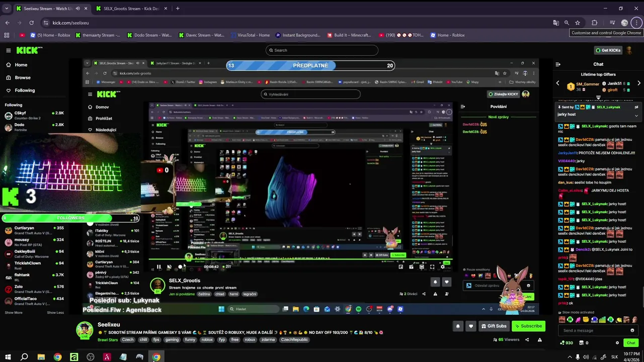
Task: Show hidden system tray icons
Action: click(570, 357)
